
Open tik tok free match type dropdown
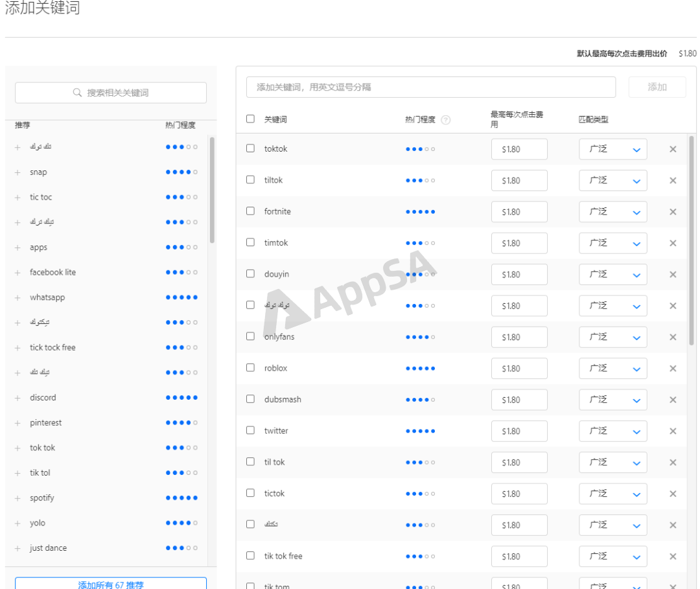pyautogui.click(x=613, y=557)
